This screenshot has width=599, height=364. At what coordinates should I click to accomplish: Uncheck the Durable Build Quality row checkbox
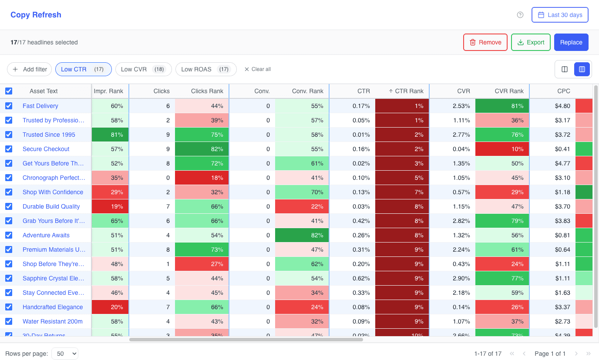(9, 206)
